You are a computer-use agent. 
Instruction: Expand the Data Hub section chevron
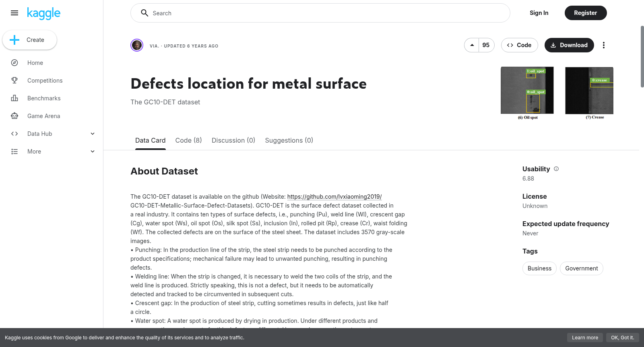click(93, 134)
